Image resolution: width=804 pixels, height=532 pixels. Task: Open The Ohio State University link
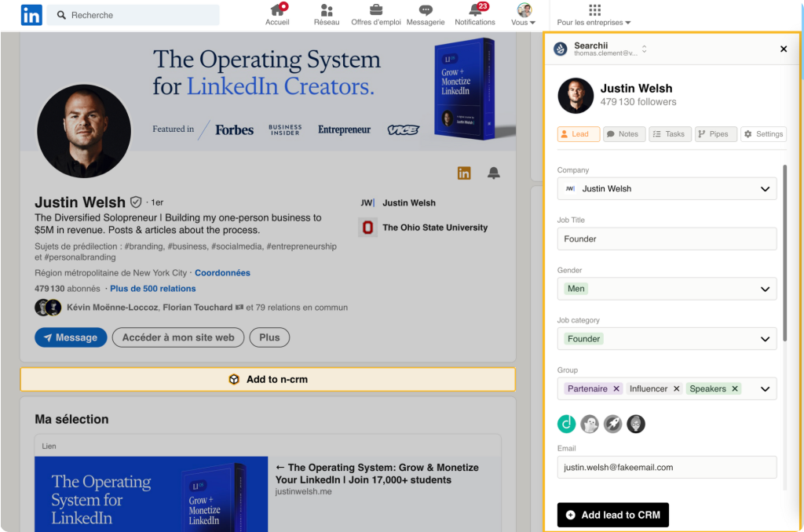435,228
